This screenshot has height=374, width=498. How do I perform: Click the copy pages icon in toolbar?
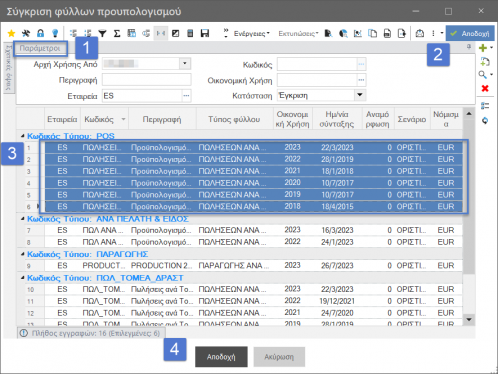tap(372, 33)
